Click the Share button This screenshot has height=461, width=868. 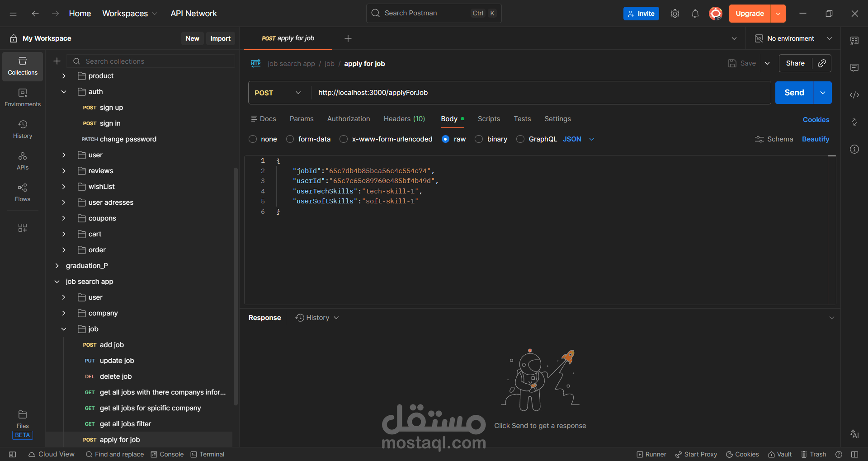click(x=795, y=63)
